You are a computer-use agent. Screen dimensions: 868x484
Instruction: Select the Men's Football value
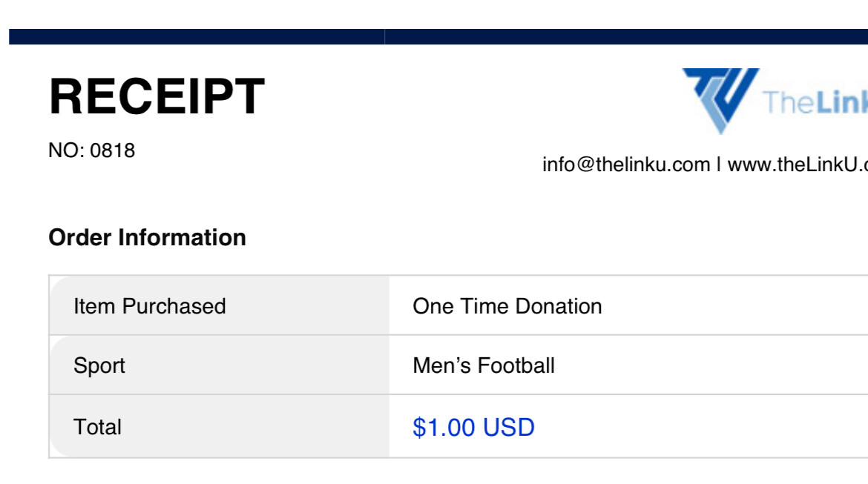pyautogui.click(x=483, y=365)
